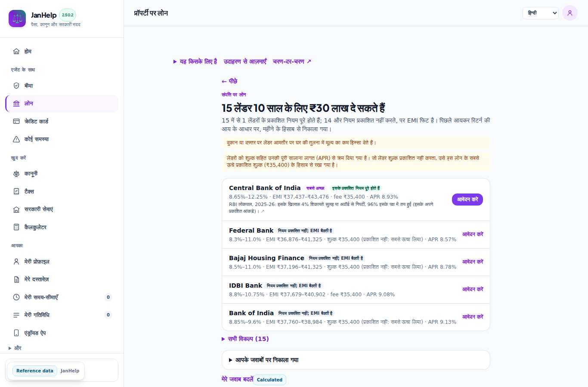Open the बीमा shield icon item
The image size is (588, 387).
62,86
